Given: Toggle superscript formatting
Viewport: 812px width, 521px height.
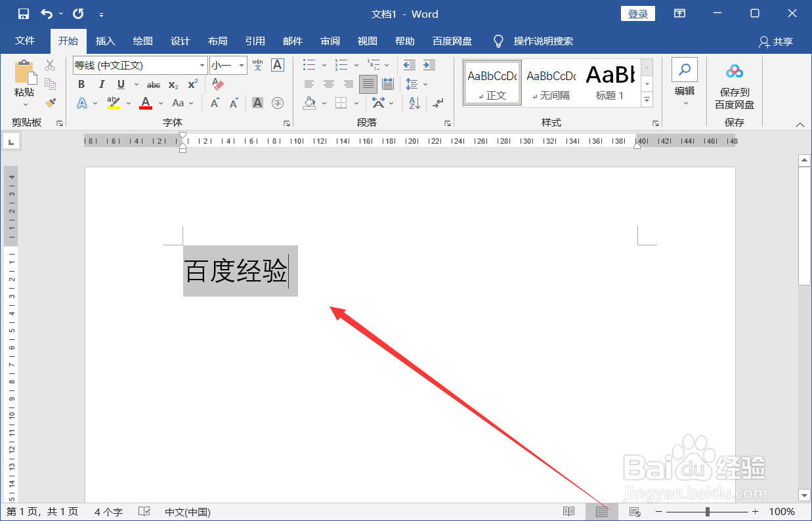Looking at the screenshot, I should coord(192,84).
